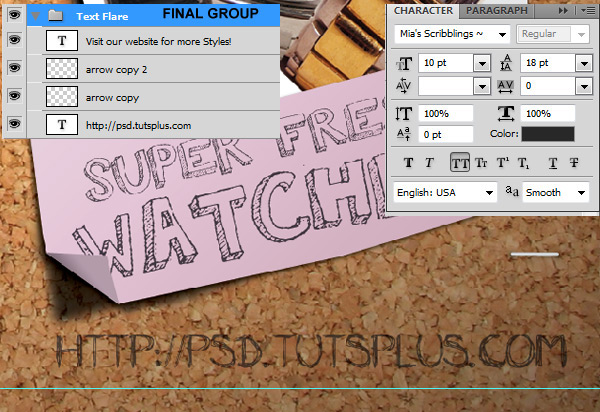The image size is (600, 412).
Task: Click the empty kerning value field
Action: click(446, 86)
